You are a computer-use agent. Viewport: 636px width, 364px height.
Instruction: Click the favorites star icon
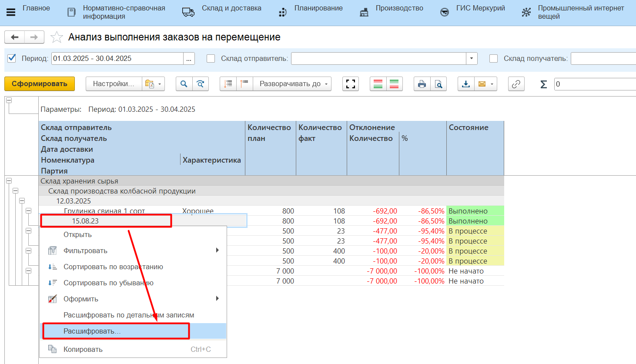click(57, 37)
